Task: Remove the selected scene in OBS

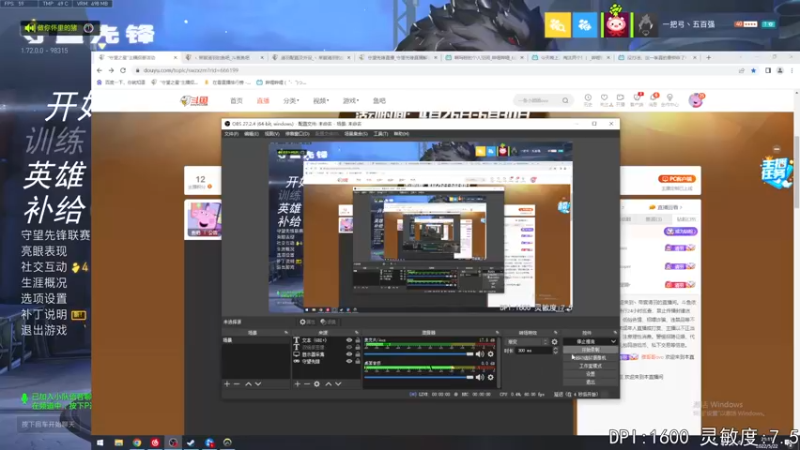Action: [x=237, y=384]
